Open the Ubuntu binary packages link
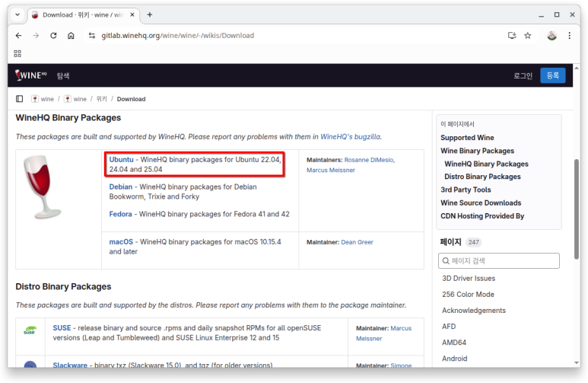The height and width of the screenshot is (383, 588). 121,160
